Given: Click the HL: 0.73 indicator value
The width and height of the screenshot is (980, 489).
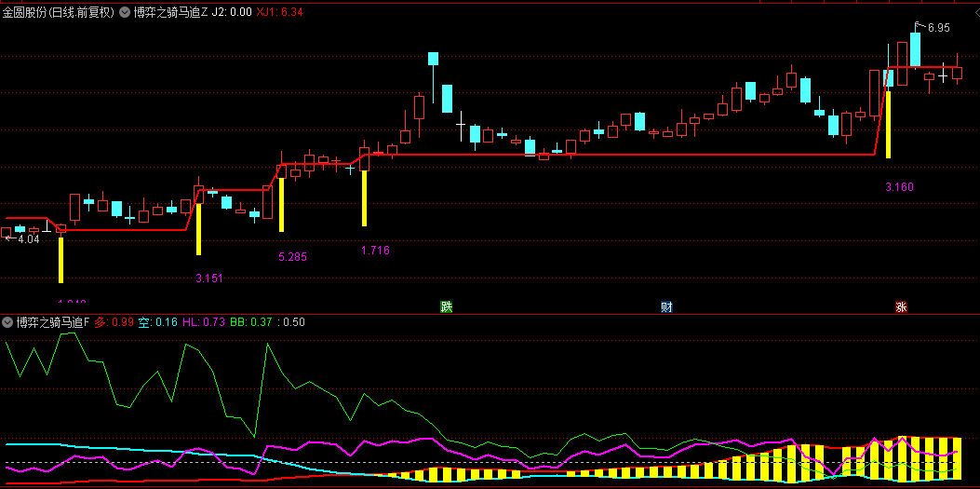Looking at the screenshot, I should pyautogui.click(x=205, y=322).
